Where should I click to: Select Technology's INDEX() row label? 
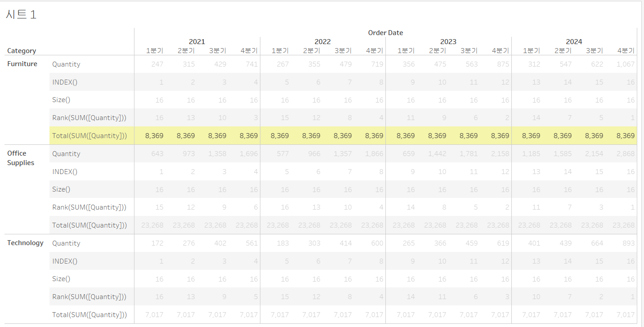click(x=65, y=261)
